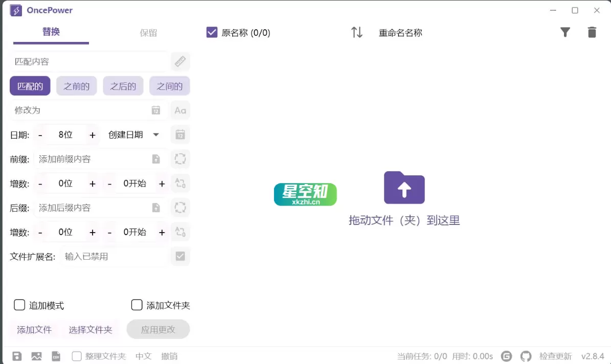Uncheck the 原名称 checkbox

(212, 32)
